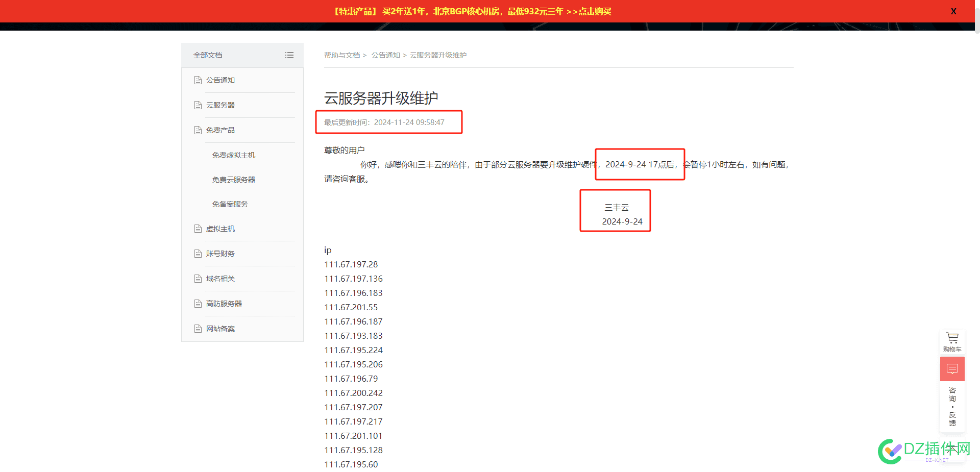The height and width of the screenshot is (472, 980).
Task: Expand the 免费产品 sidebar category
Action: coord(220,130)
